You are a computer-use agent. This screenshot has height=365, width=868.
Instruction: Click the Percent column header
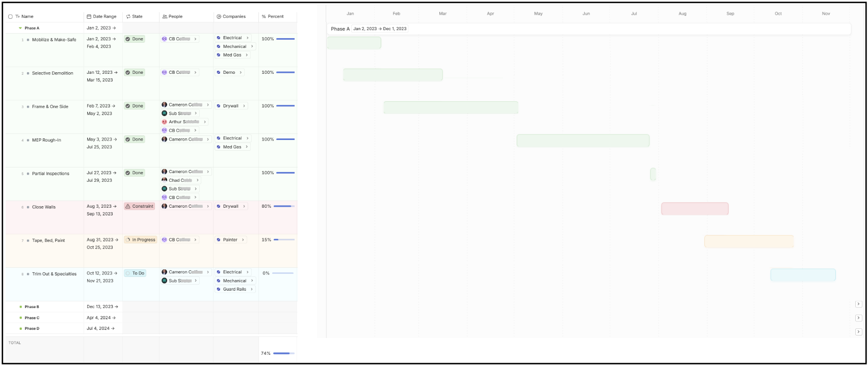point(276,17)
